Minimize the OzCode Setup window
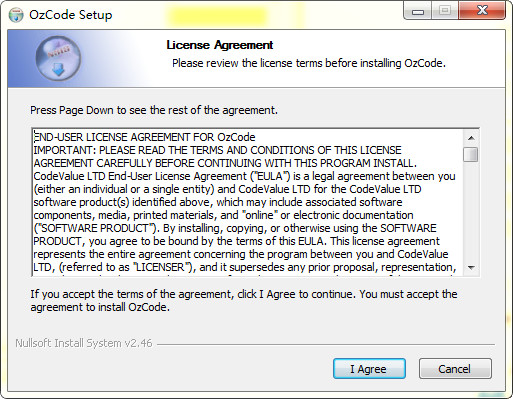Screen dimensions: 513x399 coord(418,11)
